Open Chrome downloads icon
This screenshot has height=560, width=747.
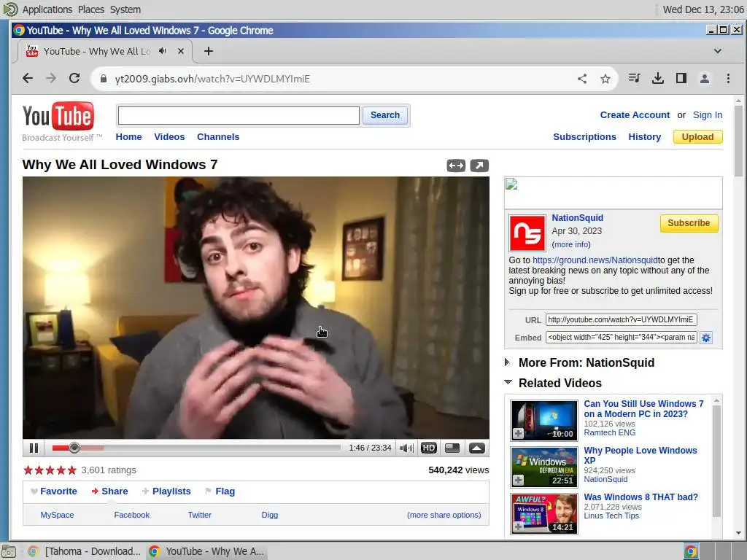click(x=657, y=78)
